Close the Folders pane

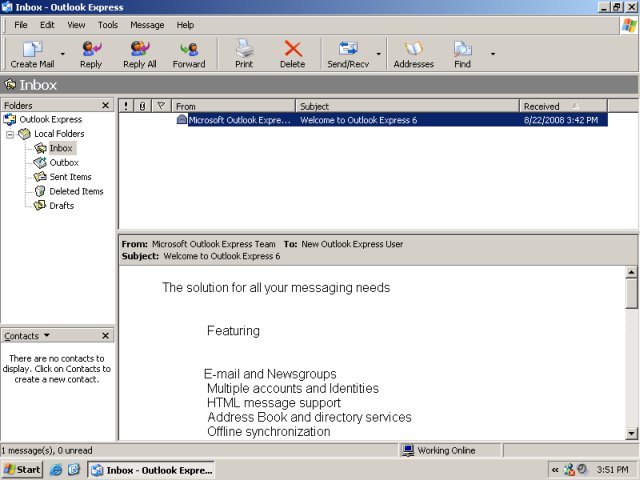click(x=105, y=105)
